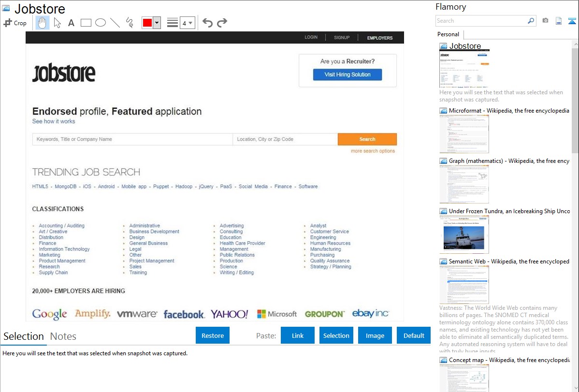Open the Health Care Provider classification

pos(242,243)
